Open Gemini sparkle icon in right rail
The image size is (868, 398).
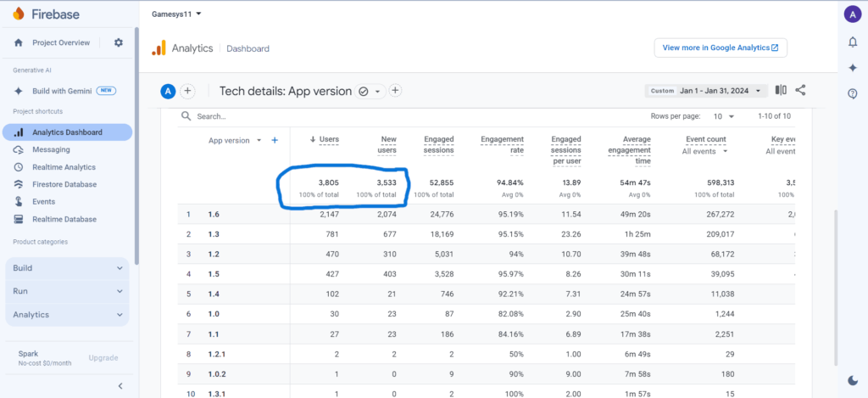point(852,68)
